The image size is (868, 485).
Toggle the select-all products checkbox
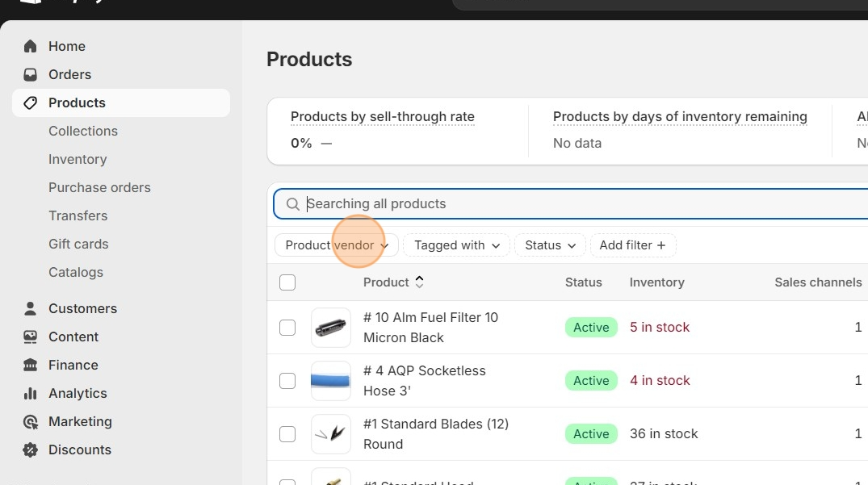click(287, 282)
